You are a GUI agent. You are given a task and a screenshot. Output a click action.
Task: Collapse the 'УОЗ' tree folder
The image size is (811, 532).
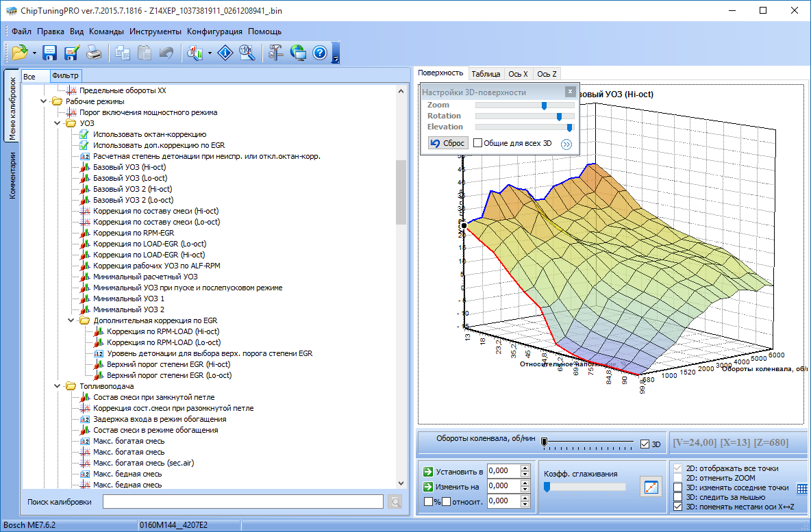[58, 123]
